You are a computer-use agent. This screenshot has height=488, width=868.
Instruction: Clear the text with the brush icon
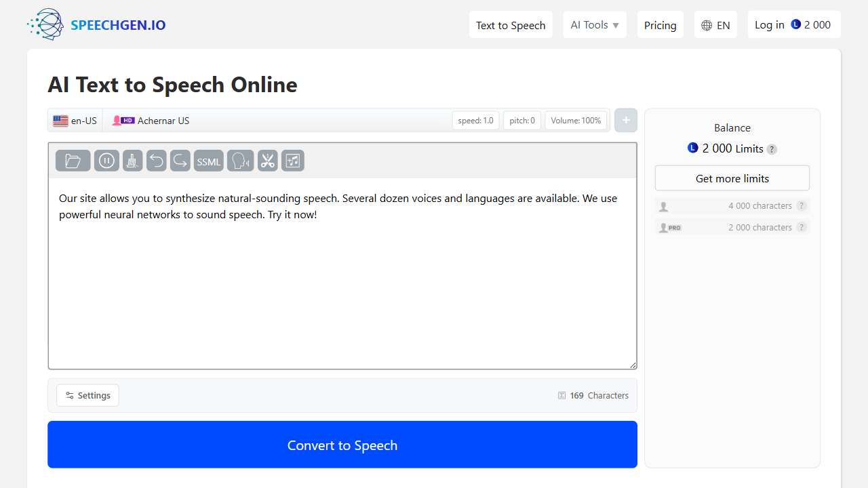click(132, 160)
